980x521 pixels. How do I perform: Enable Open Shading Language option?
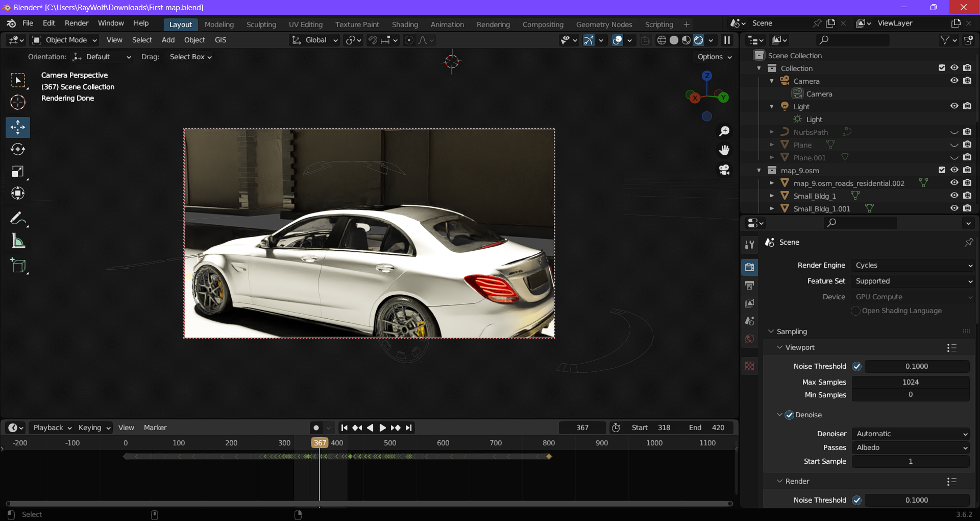pyautogui.click(x=856, y=311)
